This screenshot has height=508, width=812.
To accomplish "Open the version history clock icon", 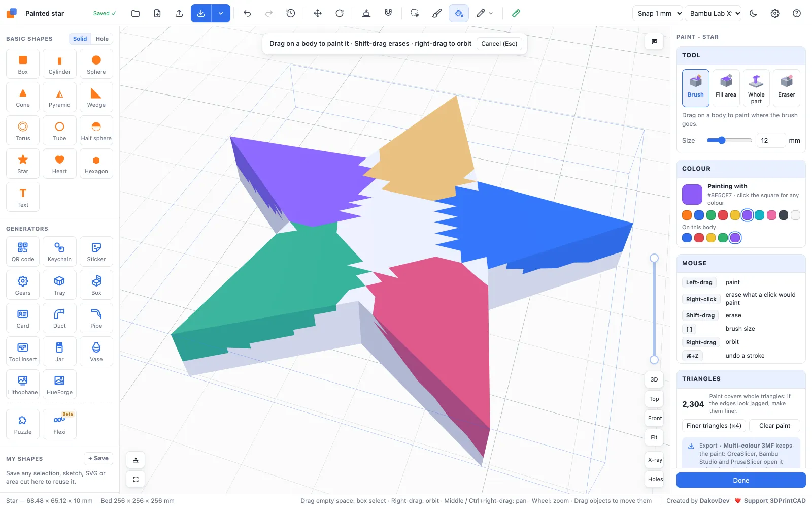I will click(291, 13).
